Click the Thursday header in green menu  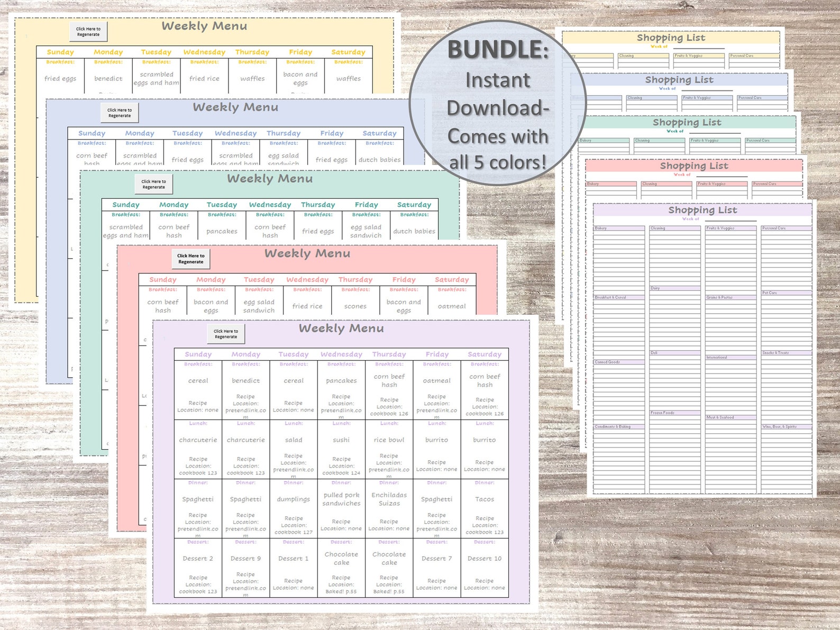(318, 205)
